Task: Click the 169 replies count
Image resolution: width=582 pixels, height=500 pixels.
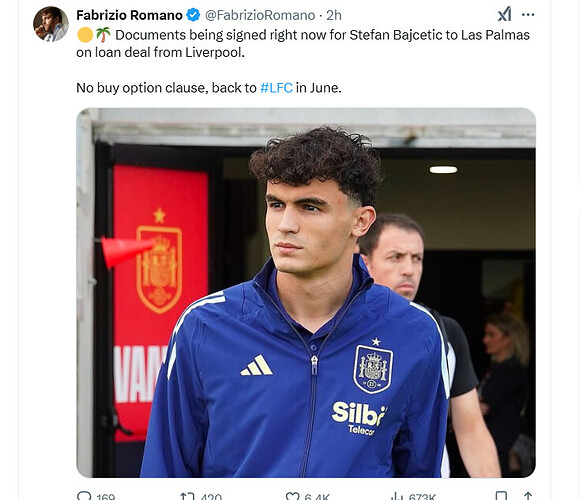Action: click(x=106, y=497)
